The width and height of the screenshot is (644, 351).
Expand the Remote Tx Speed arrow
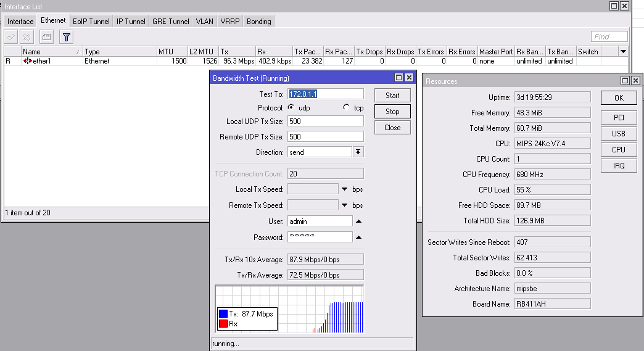click(x=345, y=205)
